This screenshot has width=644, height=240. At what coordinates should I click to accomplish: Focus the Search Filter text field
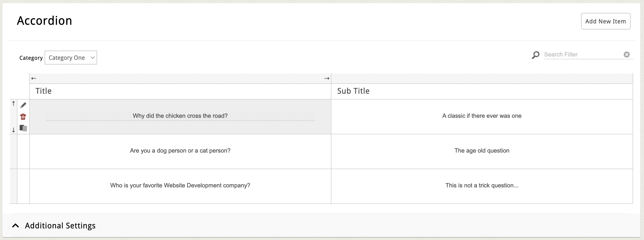point(582,54)
